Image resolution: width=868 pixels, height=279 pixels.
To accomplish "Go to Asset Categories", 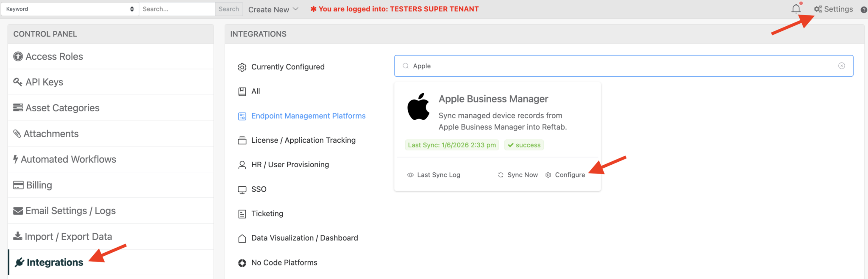I will [111, 108].
